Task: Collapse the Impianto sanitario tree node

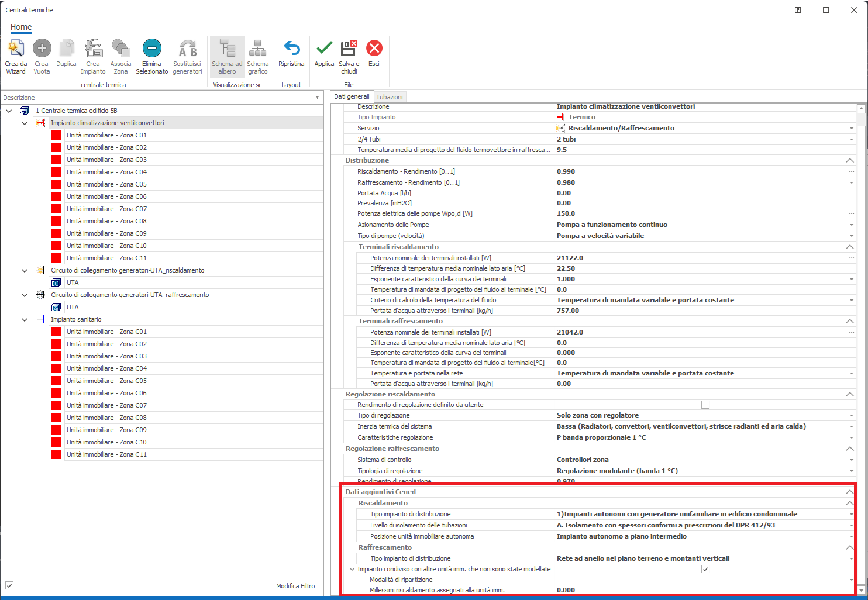Action: click(x=25, y=320)
